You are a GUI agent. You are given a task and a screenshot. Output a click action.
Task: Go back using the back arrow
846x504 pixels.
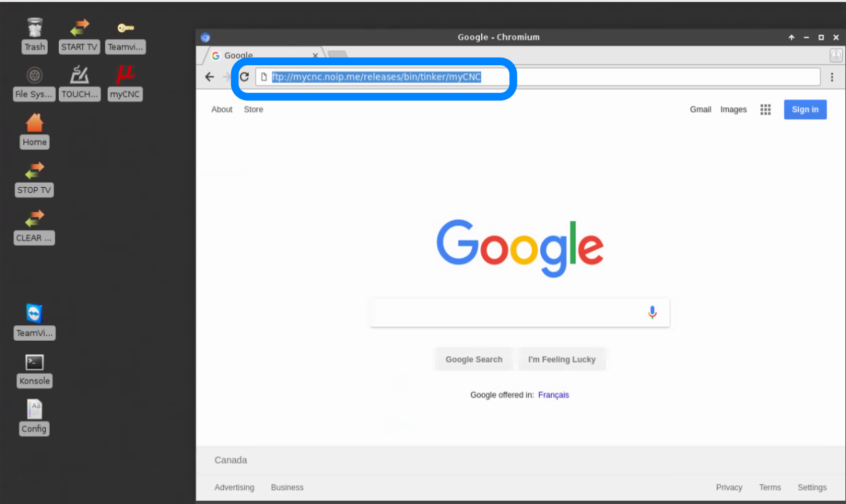click(209, 77)
